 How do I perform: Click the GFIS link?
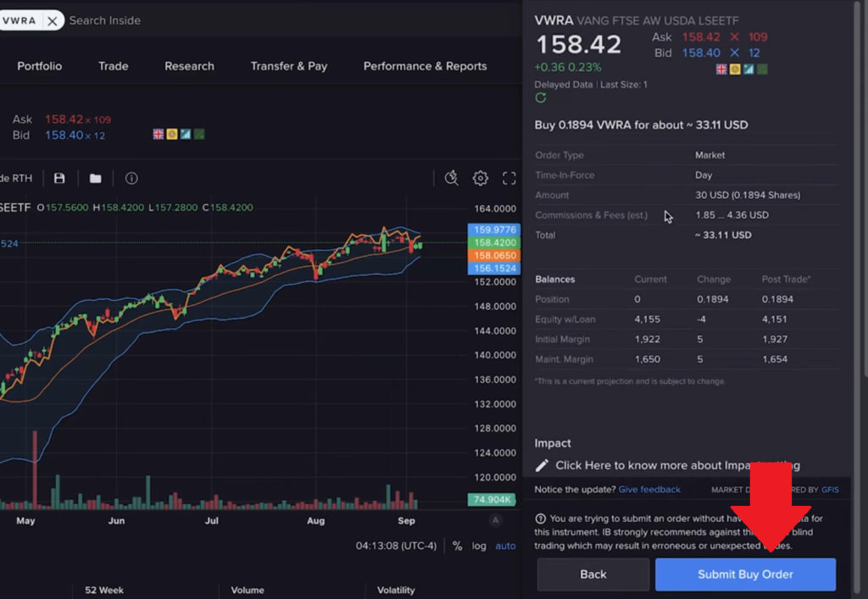(x=830, y=490)
